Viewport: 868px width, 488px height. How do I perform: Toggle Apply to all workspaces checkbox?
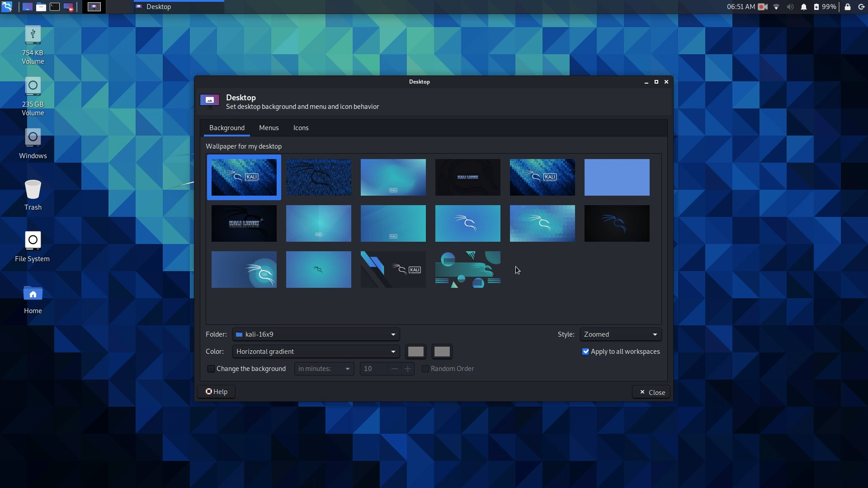point(585,352)
